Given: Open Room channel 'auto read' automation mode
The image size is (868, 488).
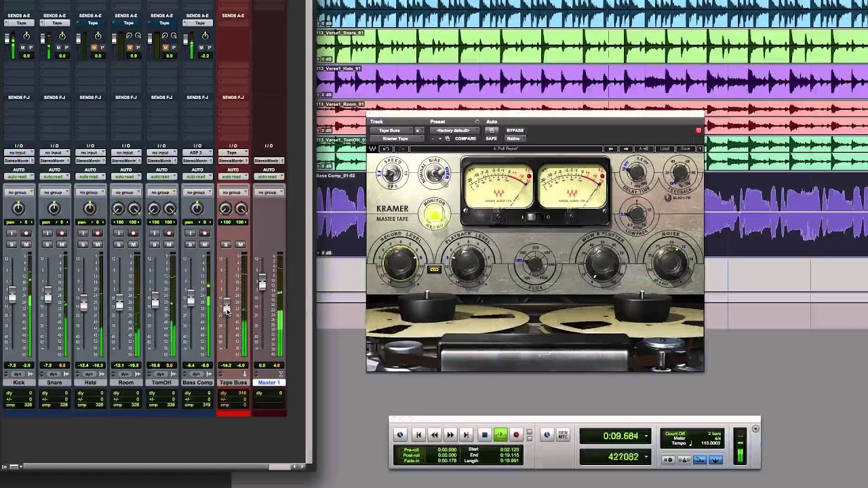Looking at the screenshot, I should [125, 176].
